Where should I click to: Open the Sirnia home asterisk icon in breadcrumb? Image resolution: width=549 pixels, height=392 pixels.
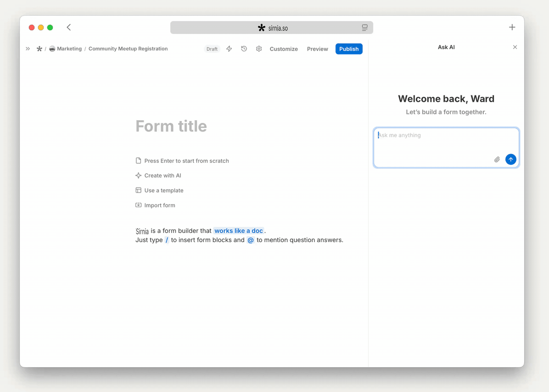point(39,49)
